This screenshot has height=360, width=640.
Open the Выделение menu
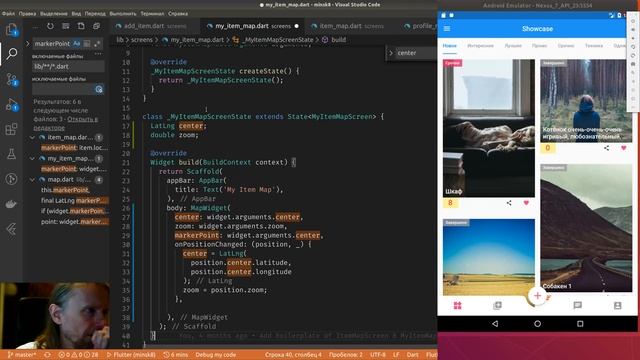click(53, 13)
